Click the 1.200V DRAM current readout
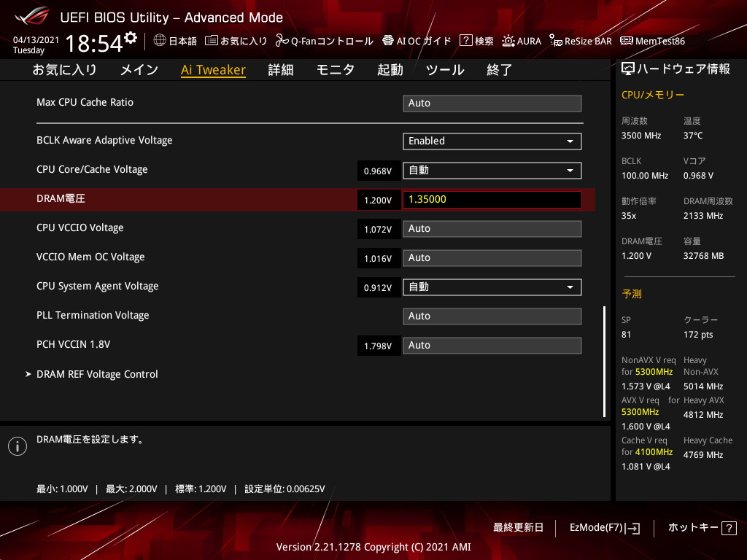This screenshot has width=747, height=560. click(378, 200)
